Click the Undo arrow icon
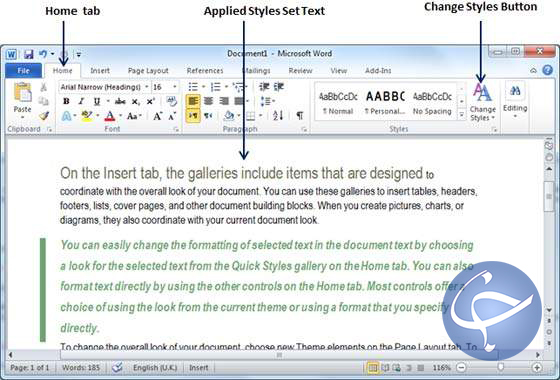 pyautogui.click(x=43, y=54)
